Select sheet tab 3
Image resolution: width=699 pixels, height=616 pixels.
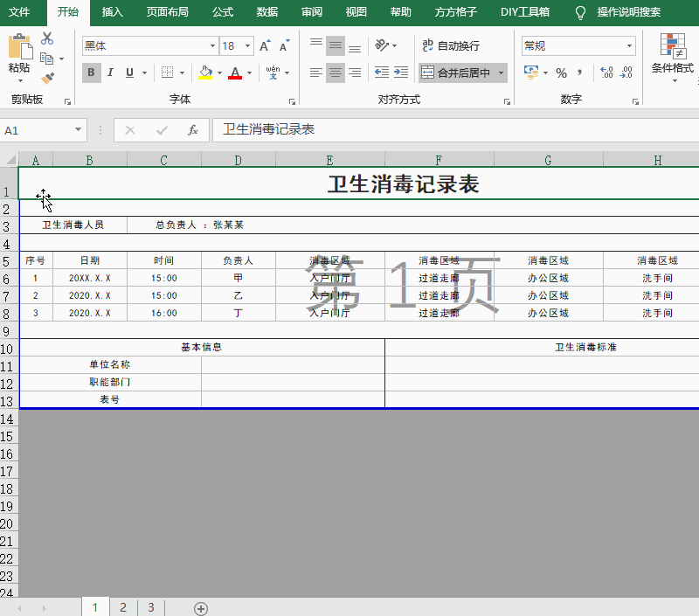pyautogui.click(x=151, y=607)
